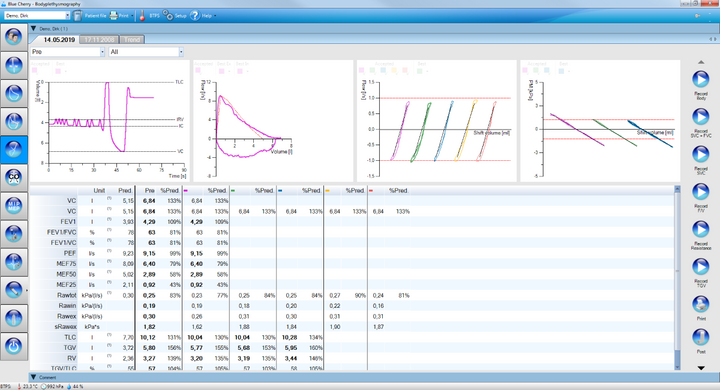Toggle the pink accepted trial in volume-time chart
The width and height of the screenshot is (720, 390).
point(34,71)
